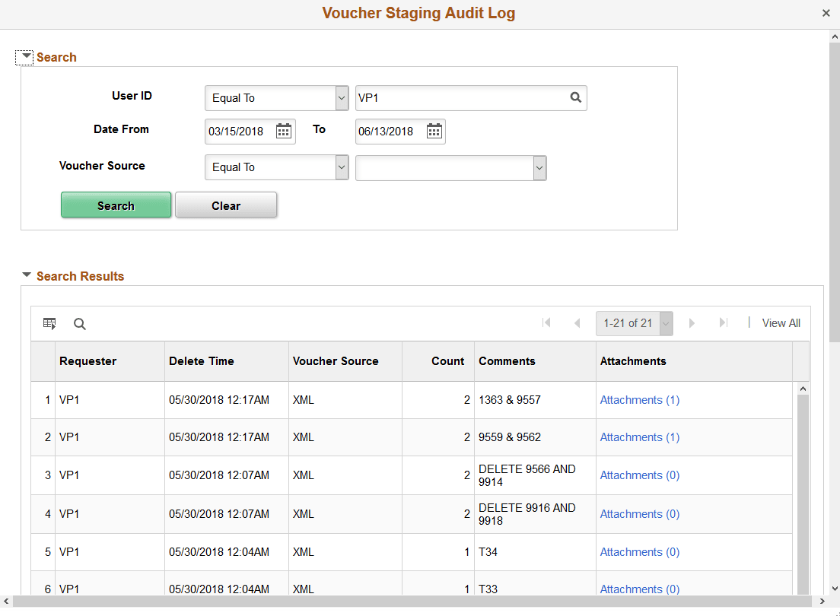Open the 1-21 of 21 row selector
Screen dimensions: 840x616
(x=666, y=323)
